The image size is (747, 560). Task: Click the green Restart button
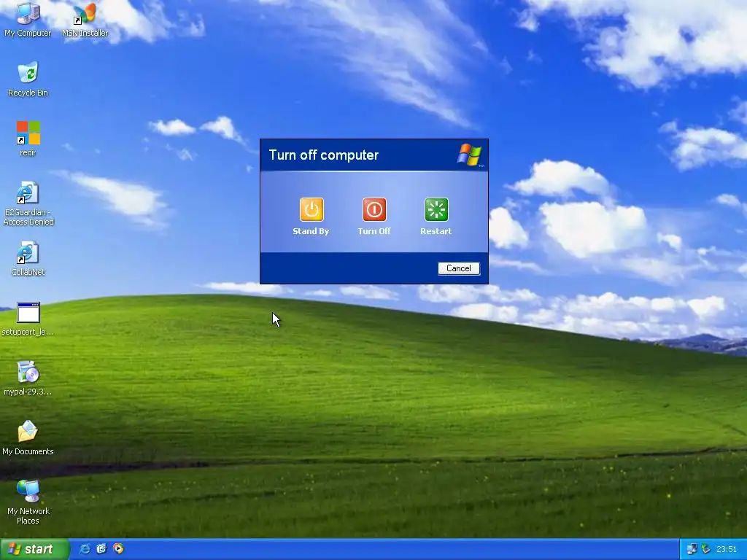[436, 210]
